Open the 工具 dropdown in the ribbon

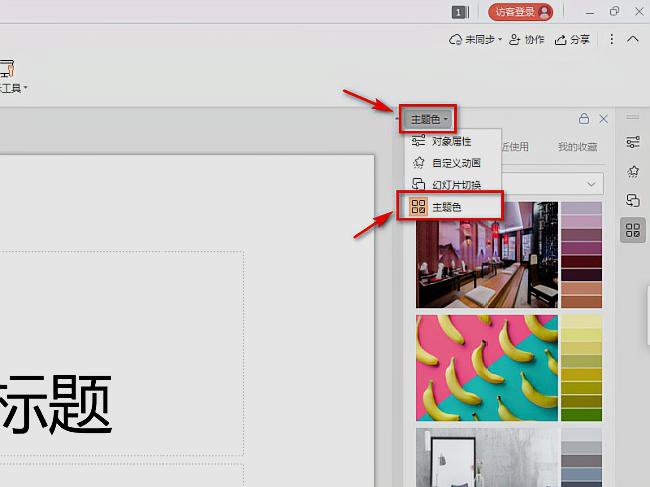[13, 88]
